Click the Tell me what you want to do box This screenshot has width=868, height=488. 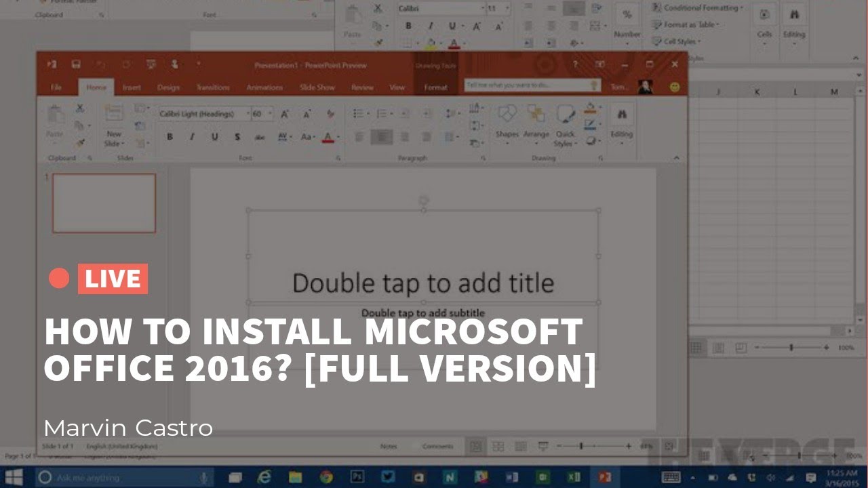pos(532,85)
